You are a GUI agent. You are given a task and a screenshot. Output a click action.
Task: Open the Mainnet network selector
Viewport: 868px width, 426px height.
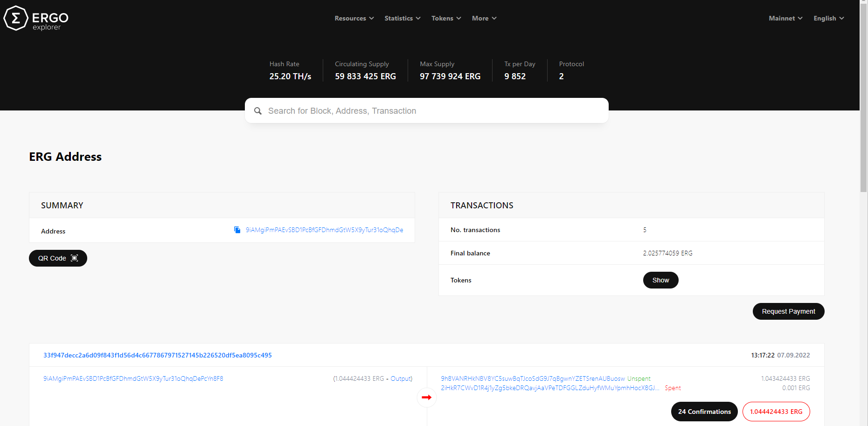(x=785, y=18)
